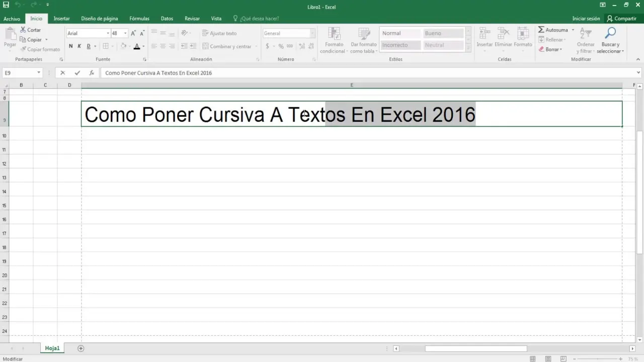Apply the Normal cell style

pos(400,33)
